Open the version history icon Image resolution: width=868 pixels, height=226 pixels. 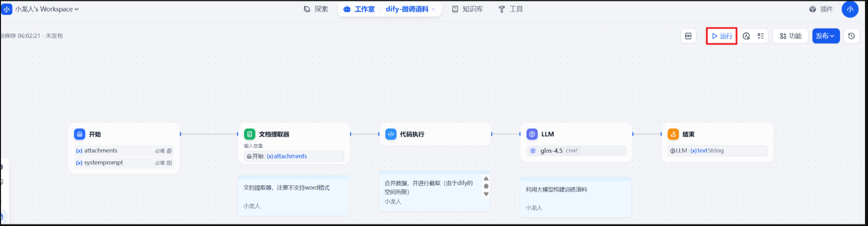pos(851,36)
